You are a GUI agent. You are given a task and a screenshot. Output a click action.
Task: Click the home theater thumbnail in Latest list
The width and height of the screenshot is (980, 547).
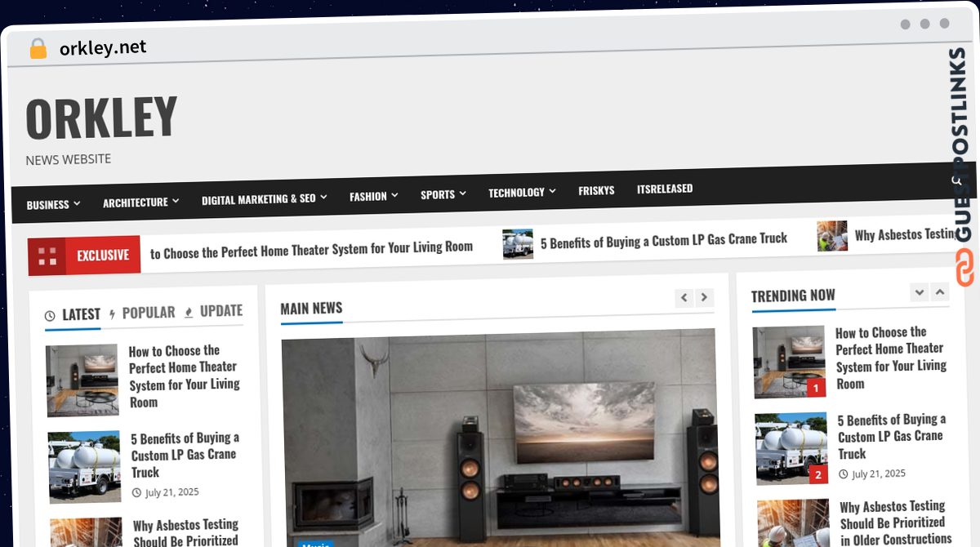point(82,380)
